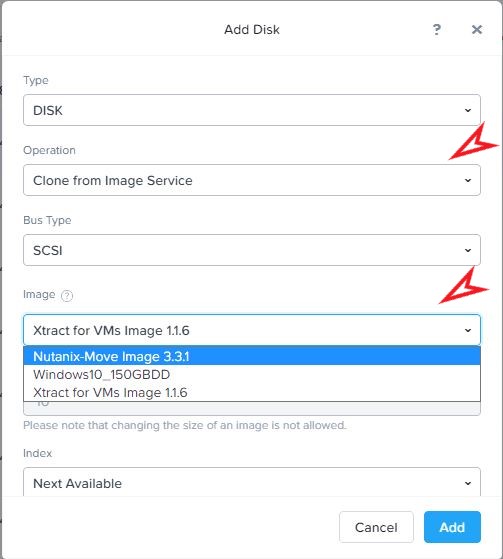
Task: Click the disabled size input field
Action: pyautogui.click(x=252, y=409)
